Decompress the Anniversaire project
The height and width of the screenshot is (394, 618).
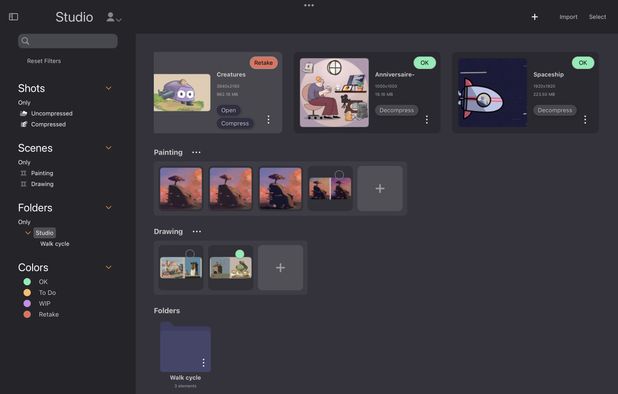[x=396, y=110]
